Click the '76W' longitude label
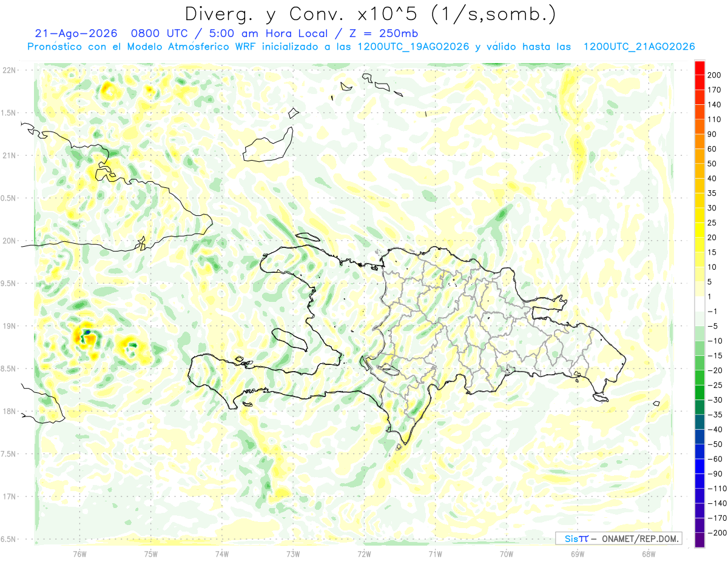728x562 pixels. 79,554
